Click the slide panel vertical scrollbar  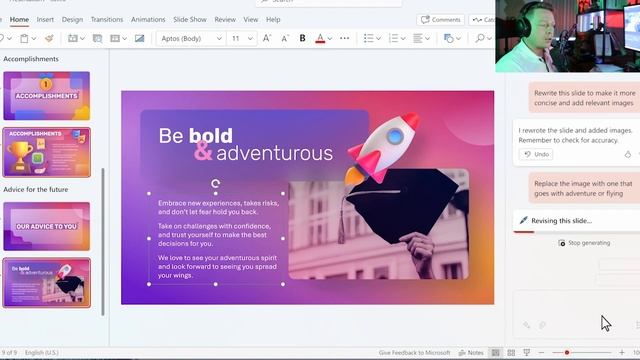[x=103, y=242]
